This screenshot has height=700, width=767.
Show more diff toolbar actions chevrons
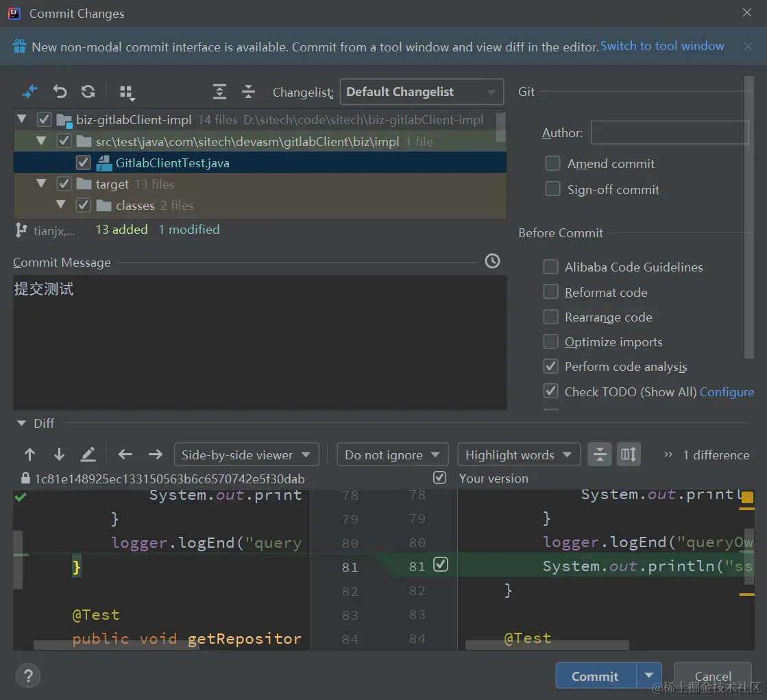668,455
